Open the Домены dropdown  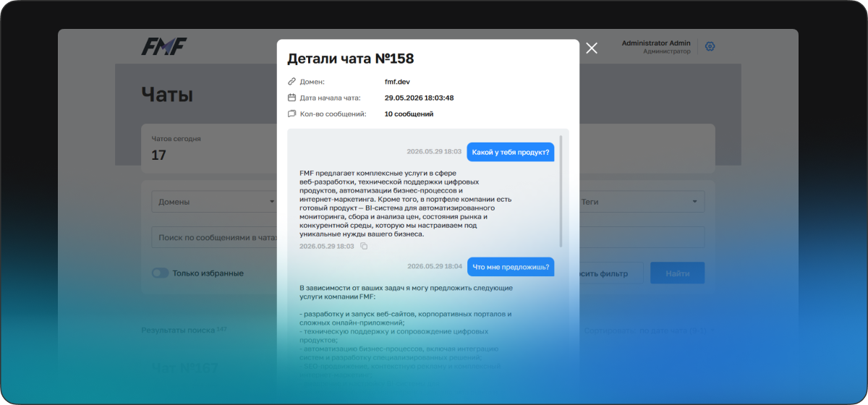point(215,202)
